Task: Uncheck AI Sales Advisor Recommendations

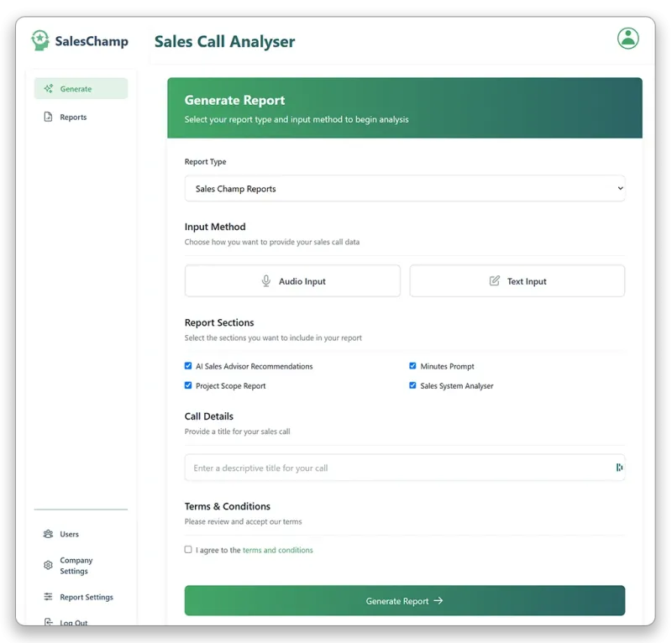Action: 188,366
